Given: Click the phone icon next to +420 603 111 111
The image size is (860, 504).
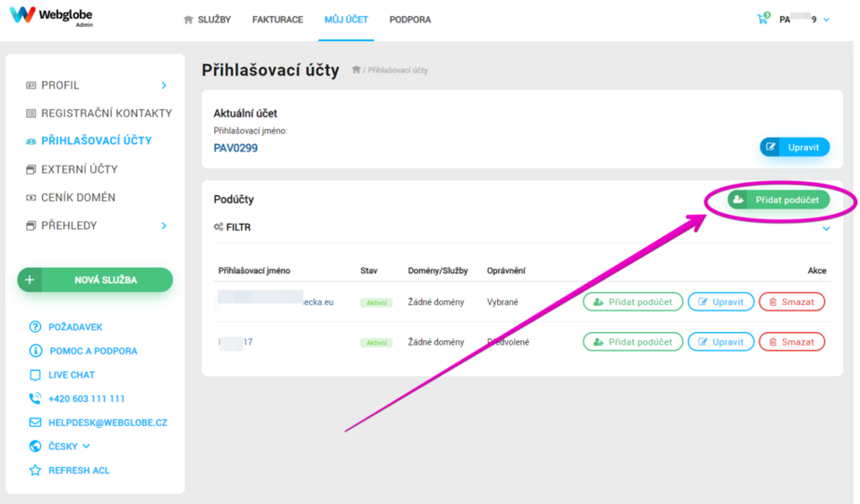Looking at the screenshot, I should click(35, 399).
